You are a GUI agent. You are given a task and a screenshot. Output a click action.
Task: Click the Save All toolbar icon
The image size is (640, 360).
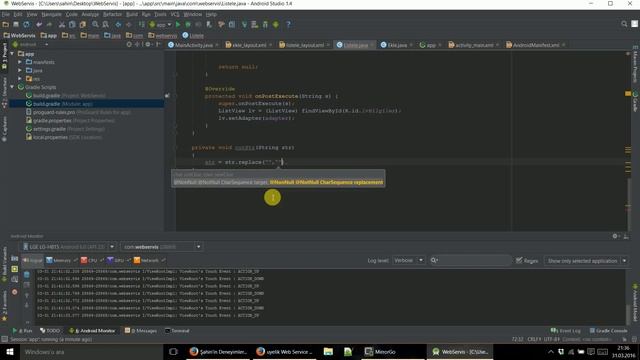pyautogui.click(x=16, y=24)
